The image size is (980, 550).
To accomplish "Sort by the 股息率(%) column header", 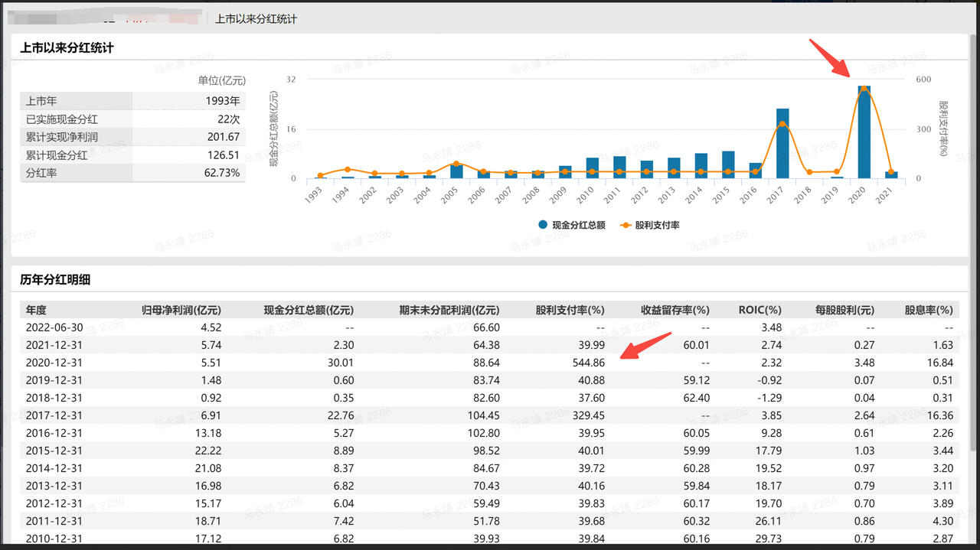I will tap(929, 310).
